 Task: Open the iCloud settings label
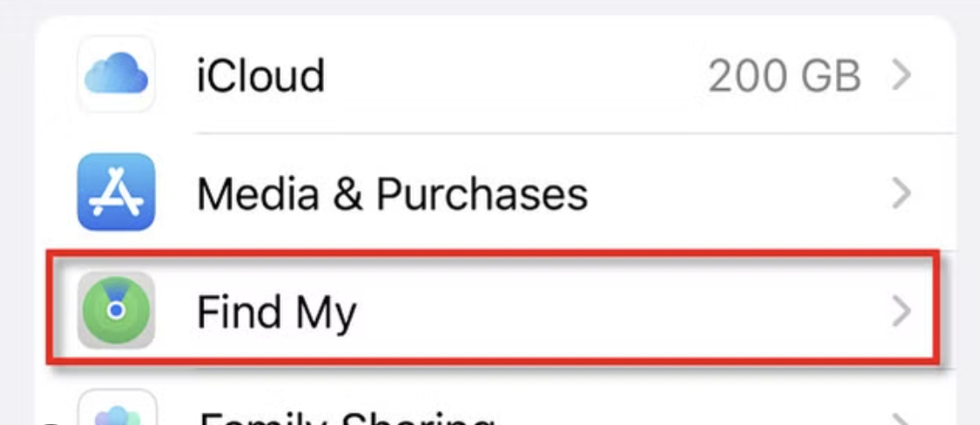point(260,77)
